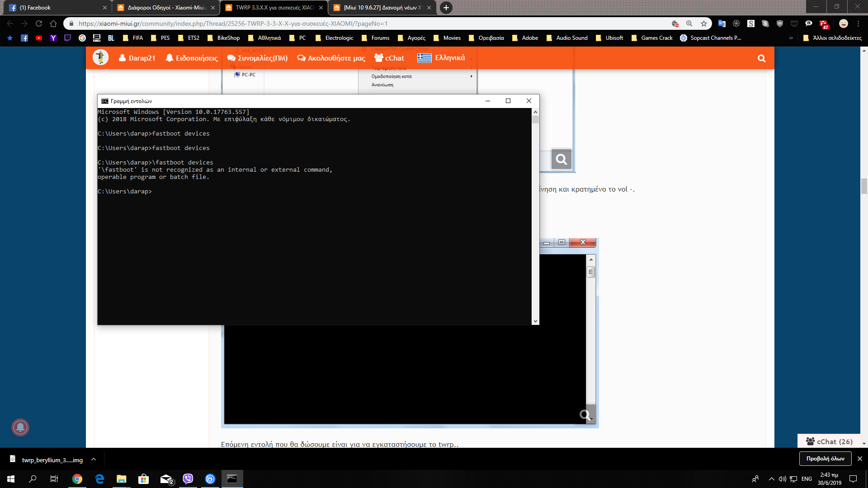Show hidden system tray icons
Image resolution: width=868 pixels, height=488 pixels.
point(771,479)
